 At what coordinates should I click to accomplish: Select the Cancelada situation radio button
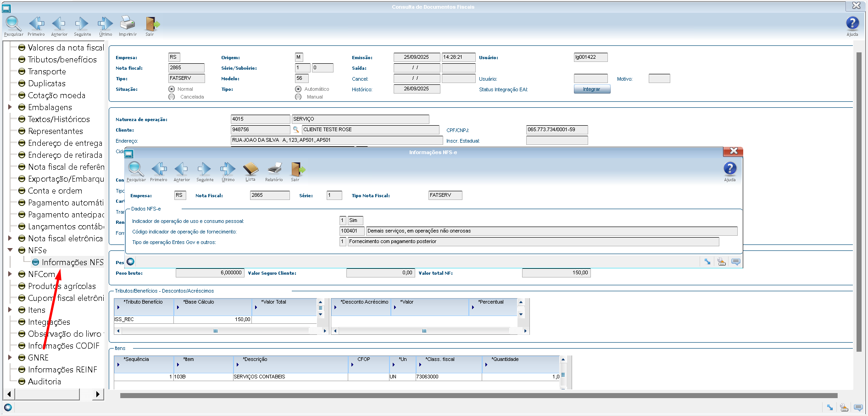click(172, 97)
